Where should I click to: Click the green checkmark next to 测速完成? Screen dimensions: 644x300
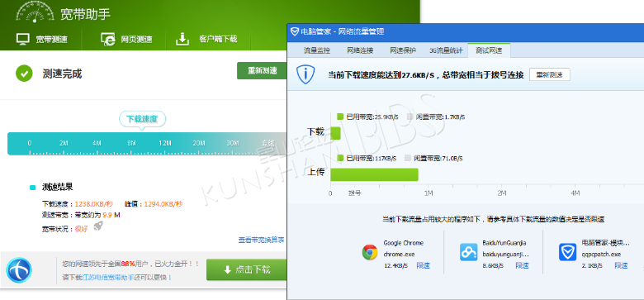[x=24, y=74]
